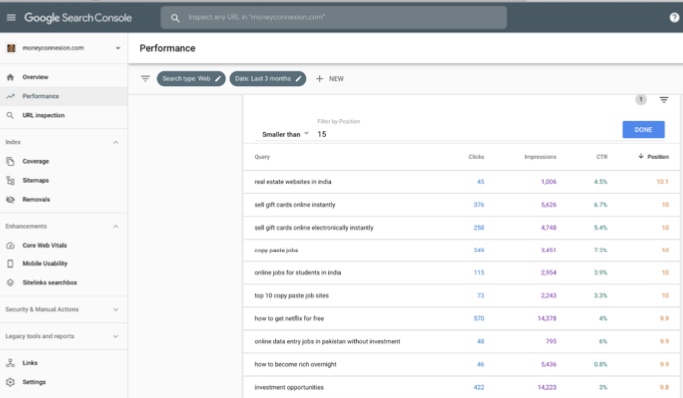Sort by Position column header
This screenshot has width=683, height=398.
click(x=658, y=157)
